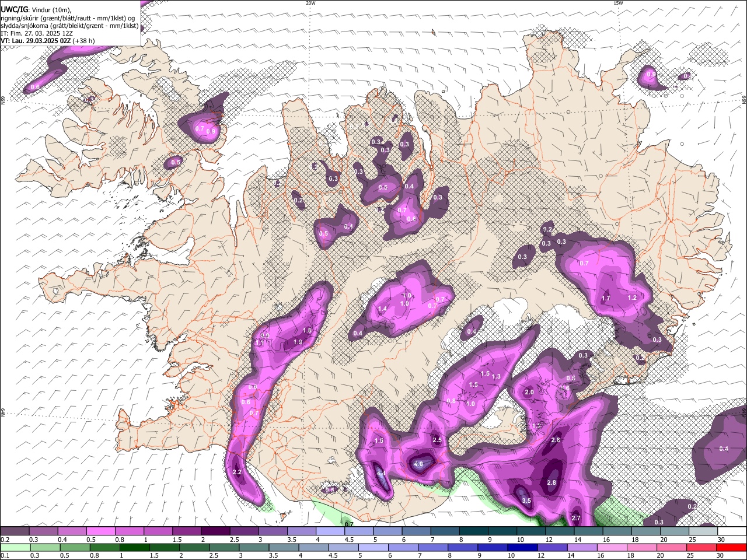Click the '20W' longitude label
747x560 pixels.
[310, 3]
